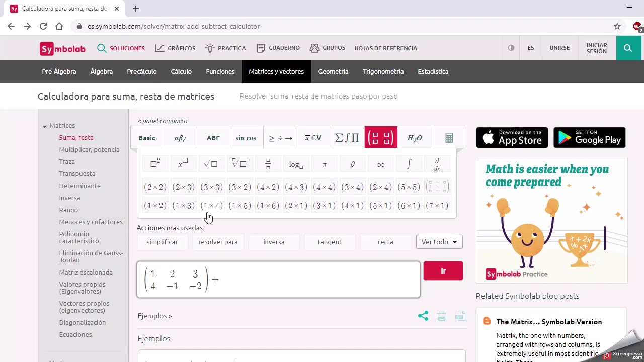The width and height of the screenshot is (644, 362).
Task: Open the ES language selector
Action: 531,48
